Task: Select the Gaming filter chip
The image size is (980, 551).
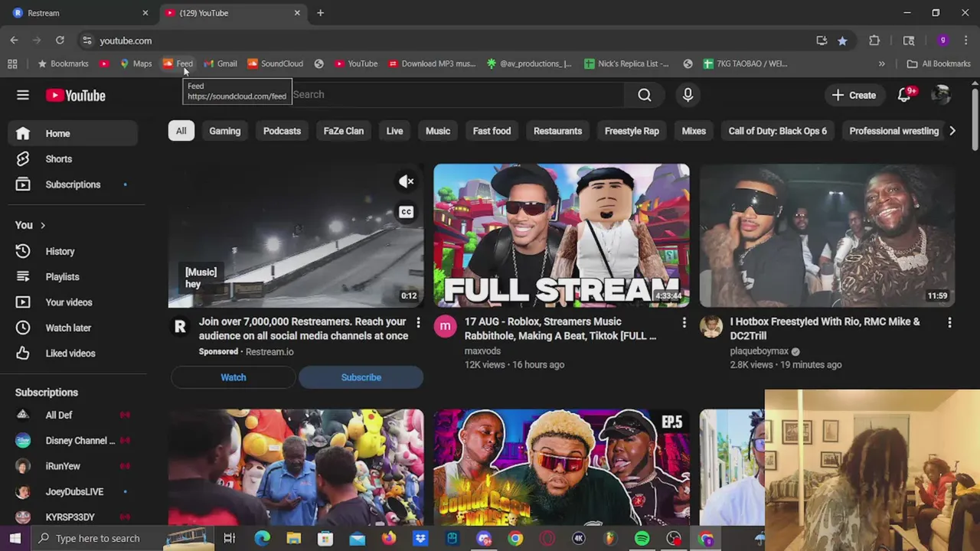Action: 224,131
